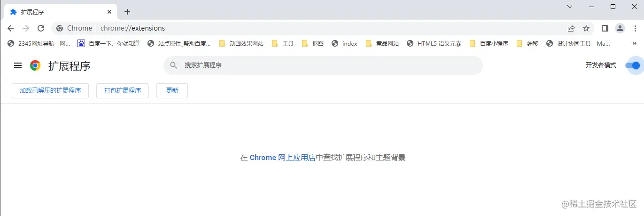Open the 抠图 bookmark folder
644x216 pixels.
point(313,43)
